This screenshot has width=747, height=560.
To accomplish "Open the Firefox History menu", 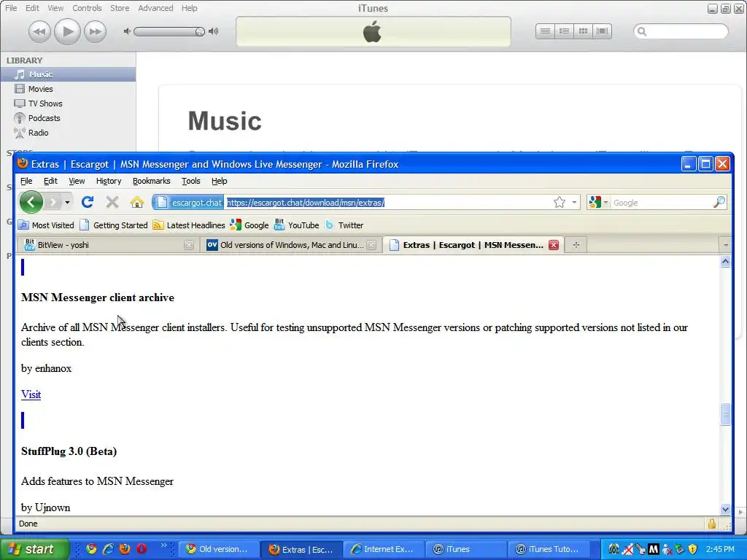I will 109,181.
